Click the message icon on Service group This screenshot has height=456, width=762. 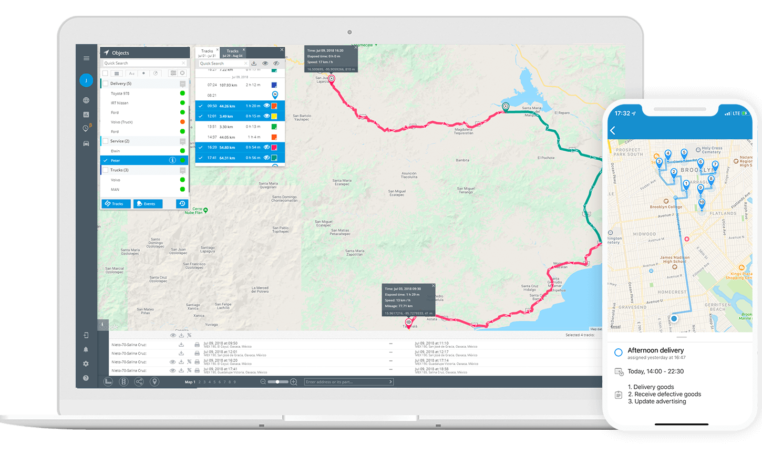pos(183,141)
